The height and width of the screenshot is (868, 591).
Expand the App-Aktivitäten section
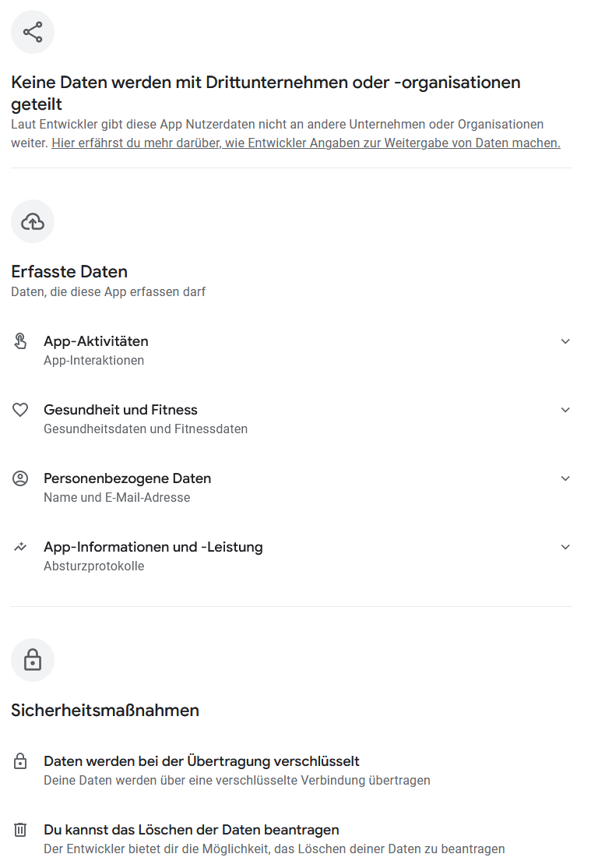coord(565,341)
